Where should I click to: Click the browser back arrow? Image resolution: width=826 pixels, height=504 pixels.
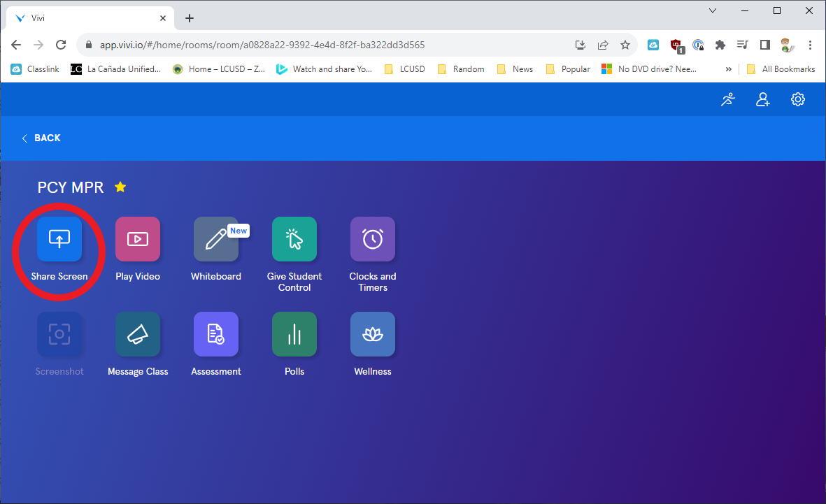tap(16, 45)
